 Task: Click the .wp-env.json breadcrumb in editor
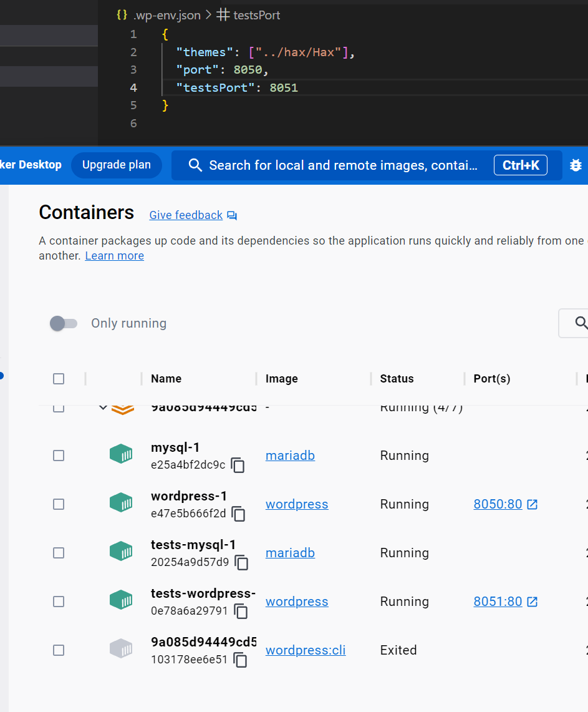tap(167, 15)
